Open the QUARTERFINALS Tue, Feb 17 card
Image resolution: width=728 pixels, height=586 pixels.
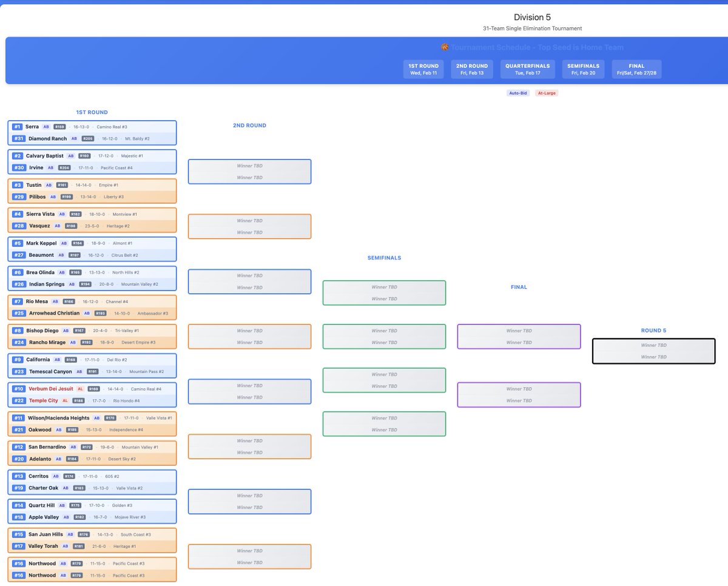click(x=527, y=69)
